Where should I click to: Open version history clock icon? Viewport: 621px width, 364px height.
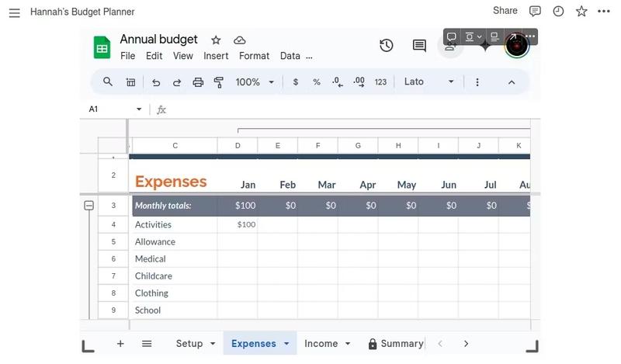coord(386,46)
